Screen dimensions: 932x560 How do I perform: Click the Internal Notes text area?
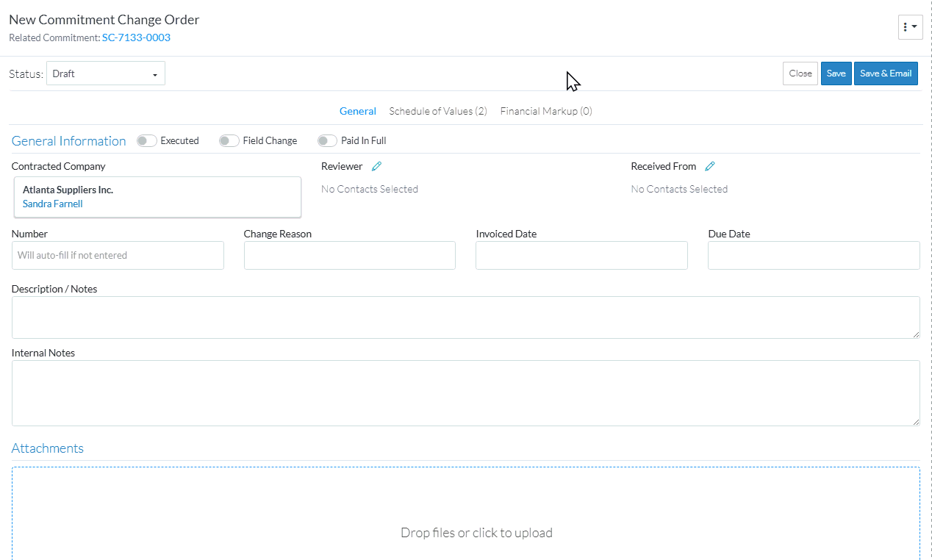coord(466,393)
